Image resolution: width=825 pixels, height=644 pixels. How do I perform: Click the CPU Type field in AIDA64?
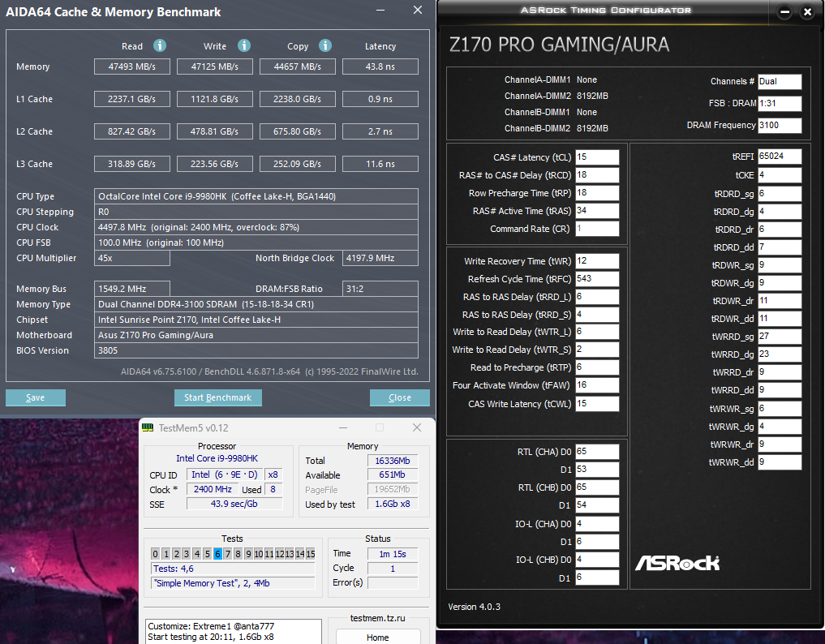tap(256, 196)
